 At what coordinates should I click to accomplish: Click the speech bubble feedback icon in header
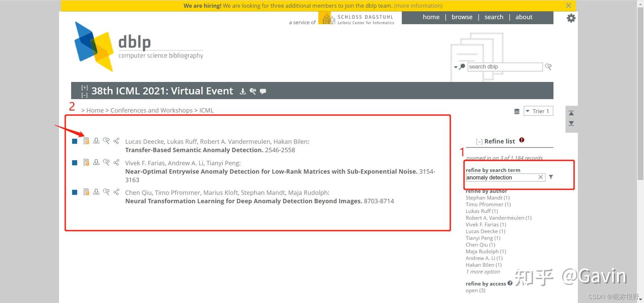tap(263, 91)
